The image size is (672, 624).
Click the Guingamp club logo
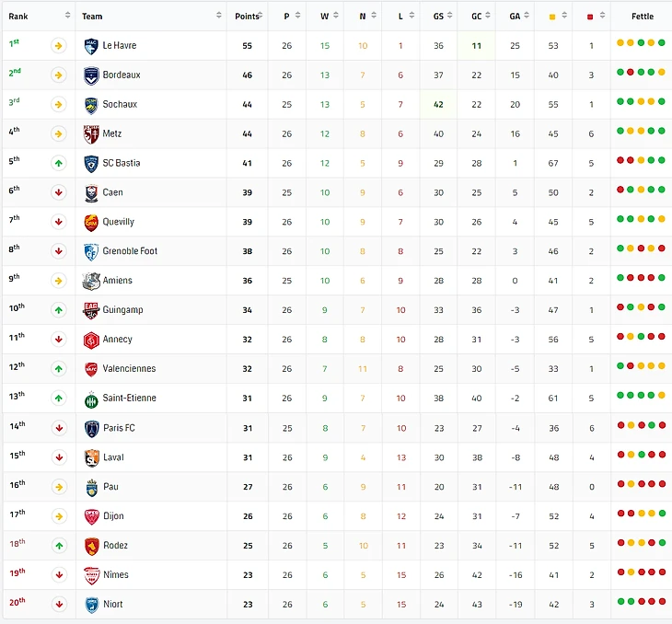click(x=91, y=310)
